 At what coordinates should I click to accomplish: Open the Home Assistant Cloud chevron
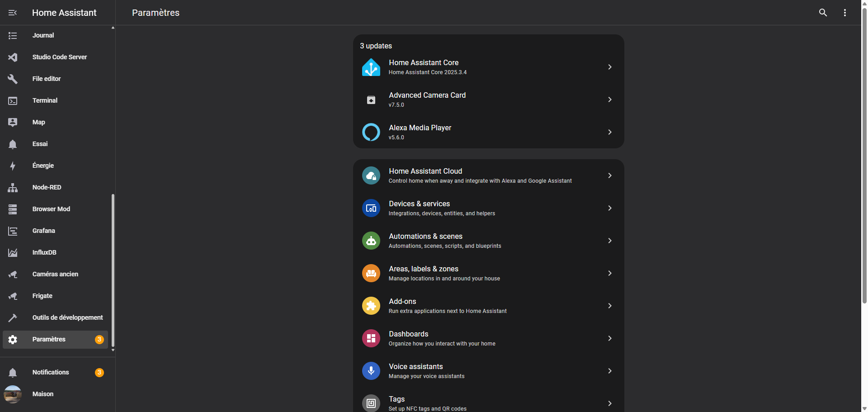(610, 175)
